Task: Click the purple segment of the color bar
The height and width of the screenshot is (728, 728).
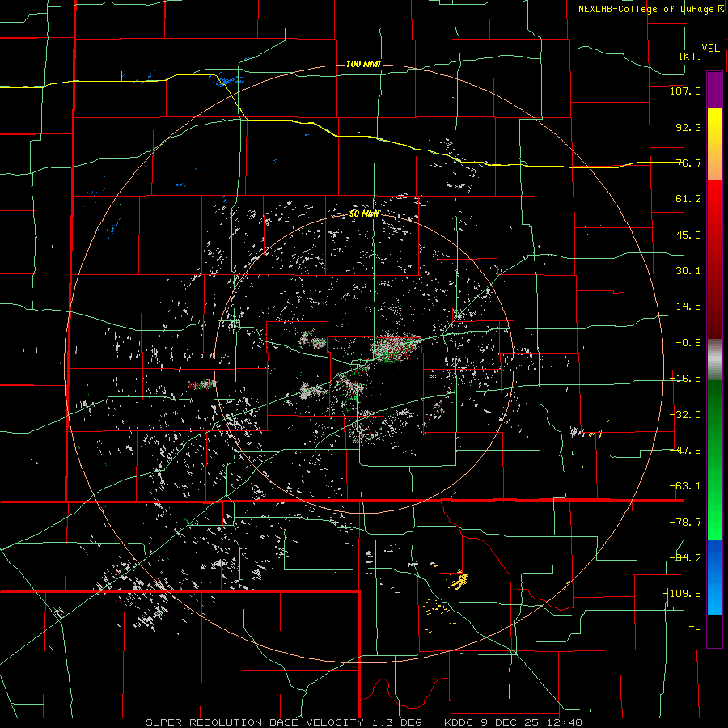Action: 714,90
